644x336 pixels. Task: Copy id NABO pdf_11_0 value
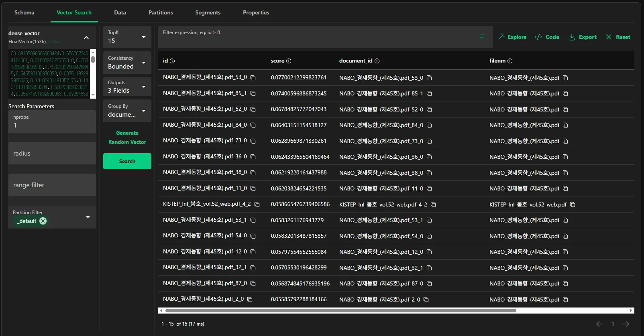[x=253, y=188]
